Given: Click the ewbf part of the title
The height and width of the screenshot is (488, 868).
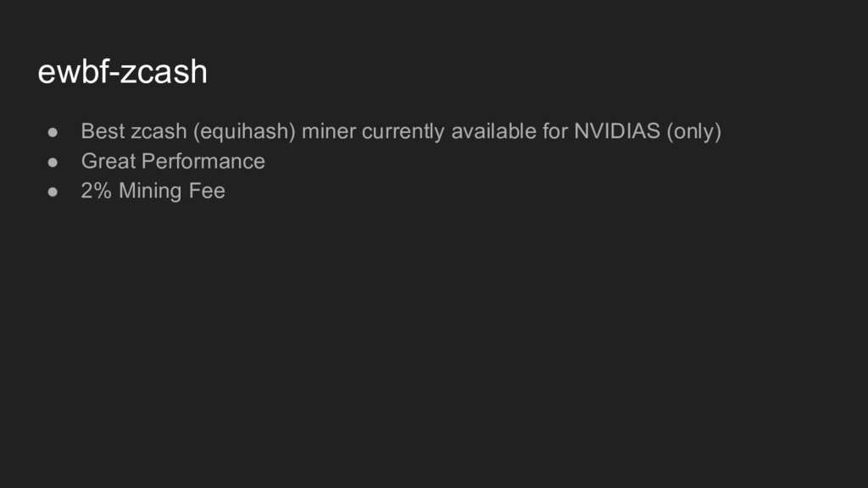Looking at the screenshot, I should point(73,71).
